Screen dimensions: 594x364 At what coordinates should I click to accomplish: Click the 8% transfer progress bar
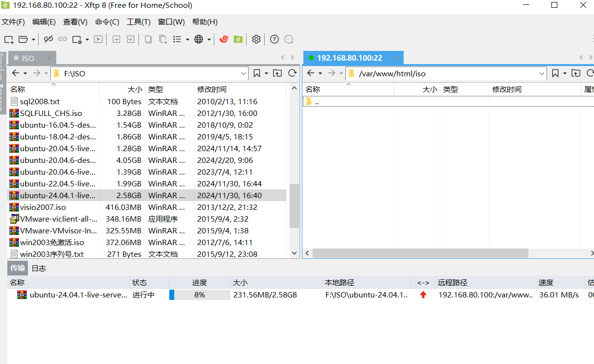click(200, 295)
